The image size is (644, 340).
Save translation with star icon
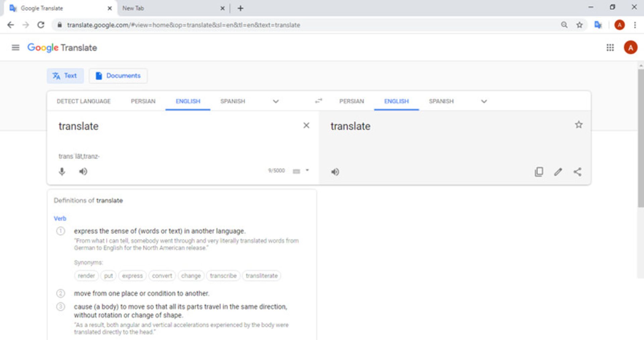pyautogui.click(x=579, y=125)
